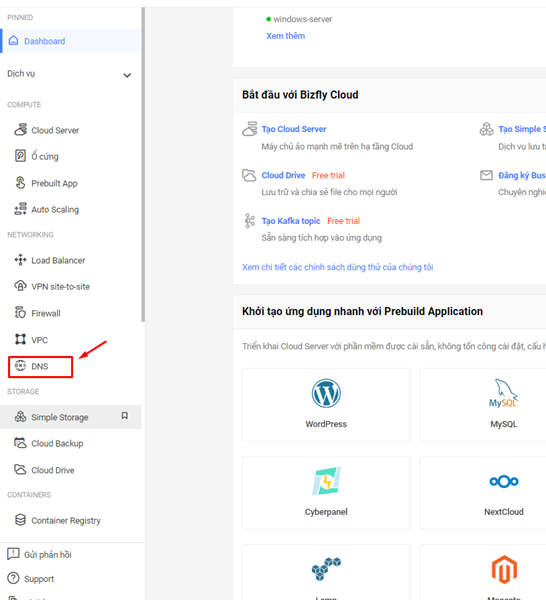Image resolution: width=546 pixels, height=600 pixels.
Task: Select the WordPress prebuilt app card
Action: (x=326, y=405)
